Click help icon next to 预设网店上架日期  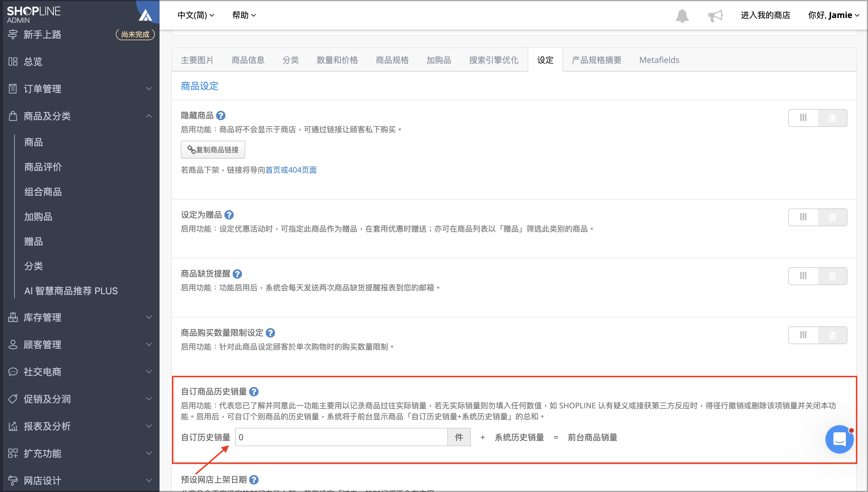click(254, 480)
